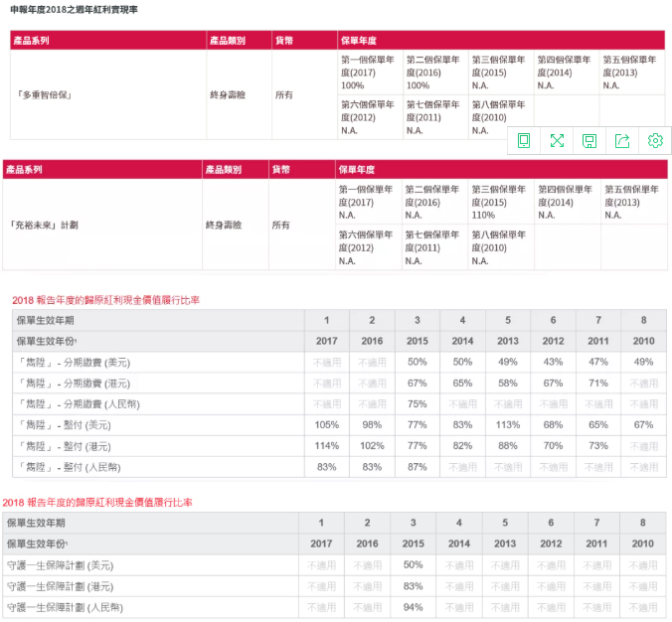Click the 47% cell
The width and height of the screenshot is (672, 622).
click(x=598, y=362)
